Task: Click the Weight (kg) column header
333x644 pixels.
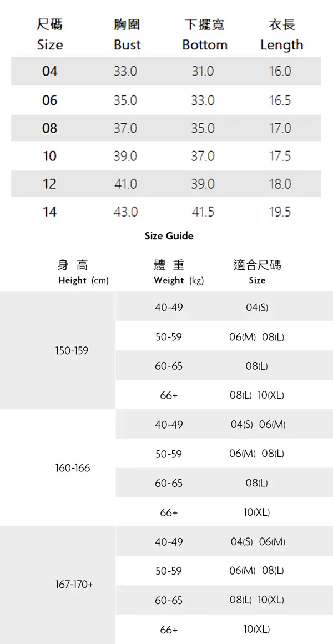Action: 179,280
